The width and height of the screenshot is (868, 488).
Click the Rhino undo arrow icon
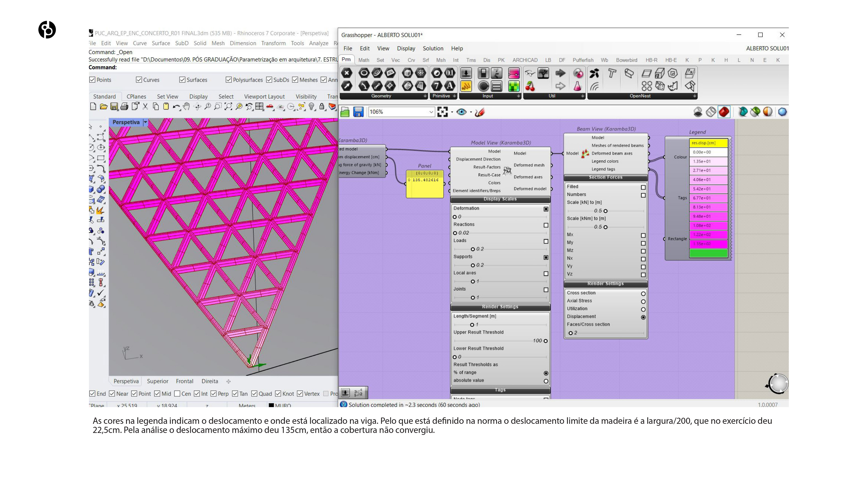click(176, 107)
